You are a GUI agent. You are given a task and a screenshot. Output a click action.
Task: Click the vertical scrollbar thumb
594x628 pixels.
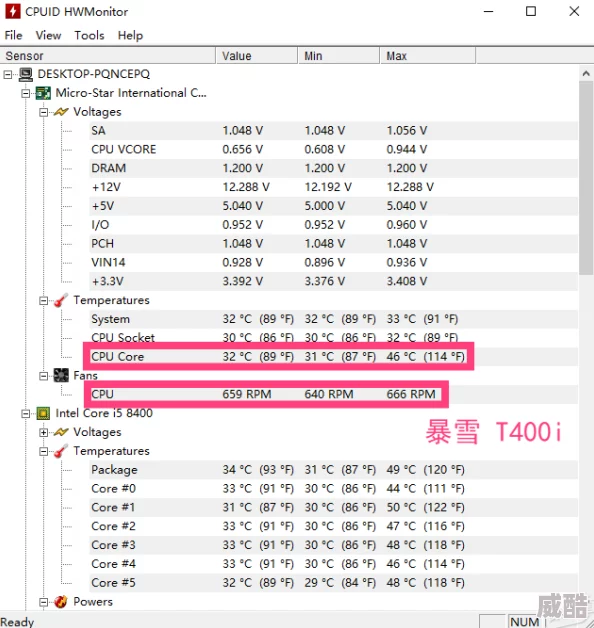[586, 177]
